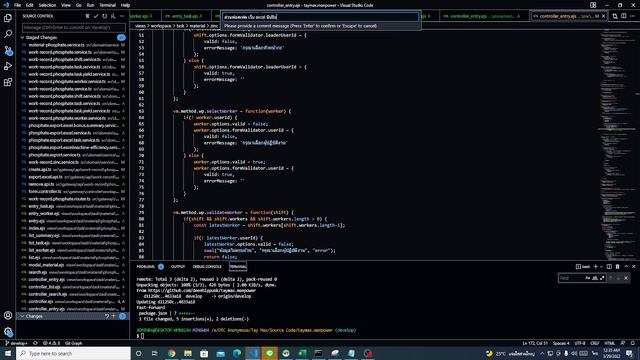Stage all changes with the plus icon
Image resolution: width=640 pixels, height=360 pixels.
pos(114,316)
